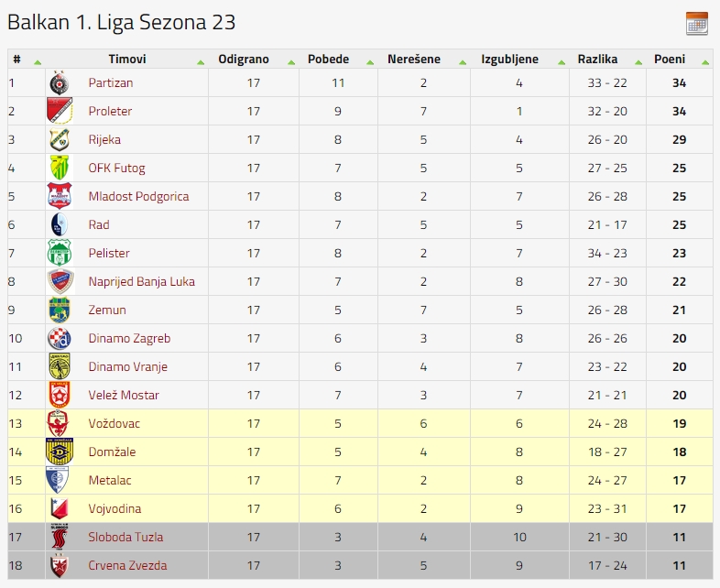Click the Sloboda Tuzla team logo

pos(60,537)
